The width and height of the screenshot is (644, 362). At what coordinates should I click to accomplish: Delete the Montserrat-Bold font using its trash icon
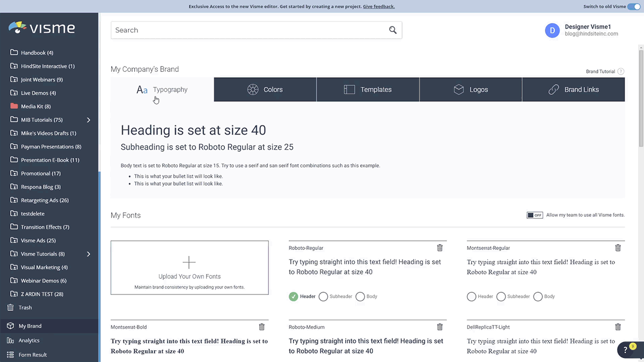pyautogui.click(x=261, y=327)
